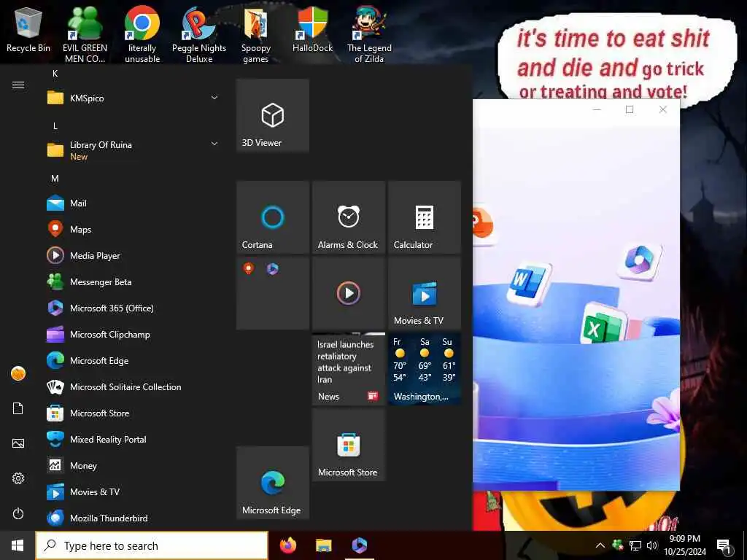The width and height of the screenshot is (747, 560).
Task: Open Pictures from Start sidebar
Action: click(x=18, y=443)
